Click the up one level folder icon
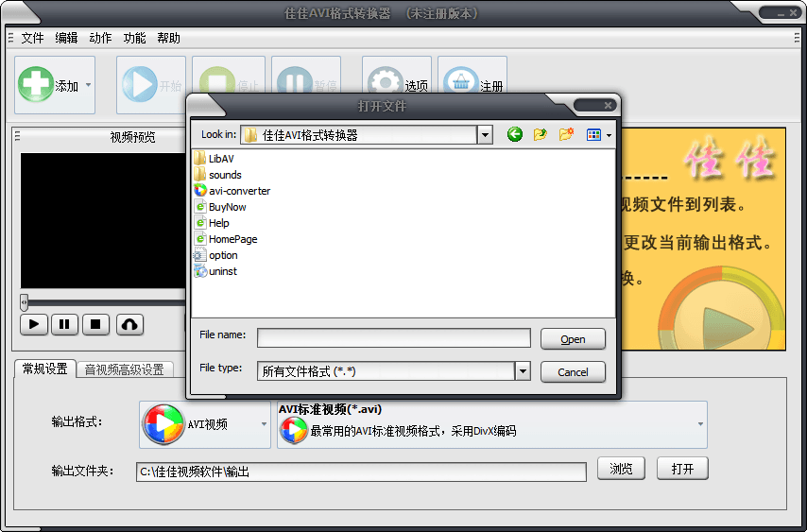The image size is (807, 532). (x=541, y=135)
